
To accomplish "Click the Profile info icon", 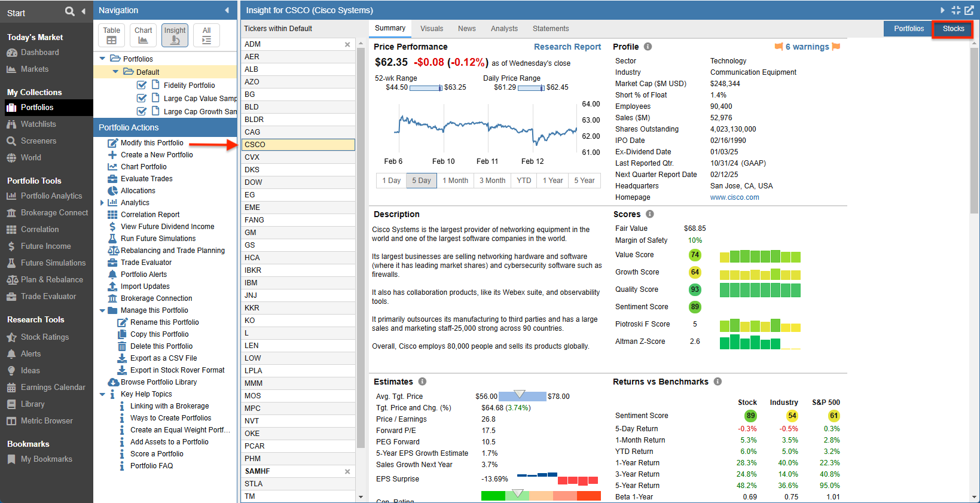I will pyautogui.click(x=648, y=47).
